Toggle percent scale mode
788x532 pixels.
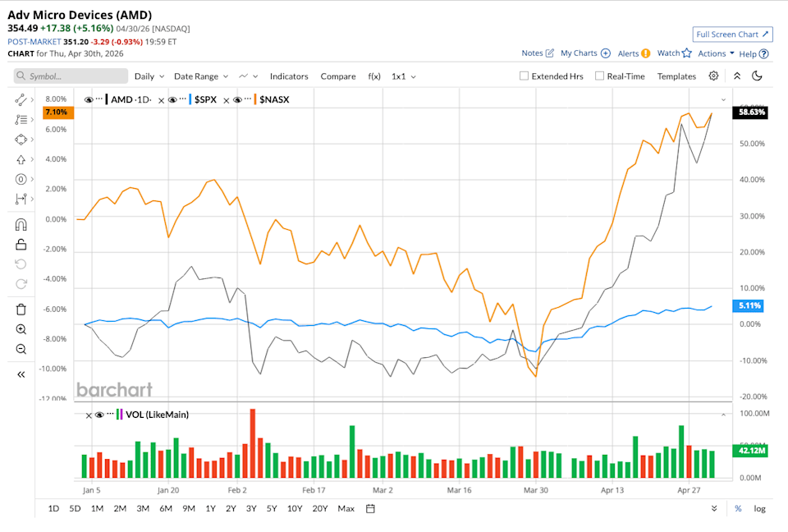click(x=738, y=508)
